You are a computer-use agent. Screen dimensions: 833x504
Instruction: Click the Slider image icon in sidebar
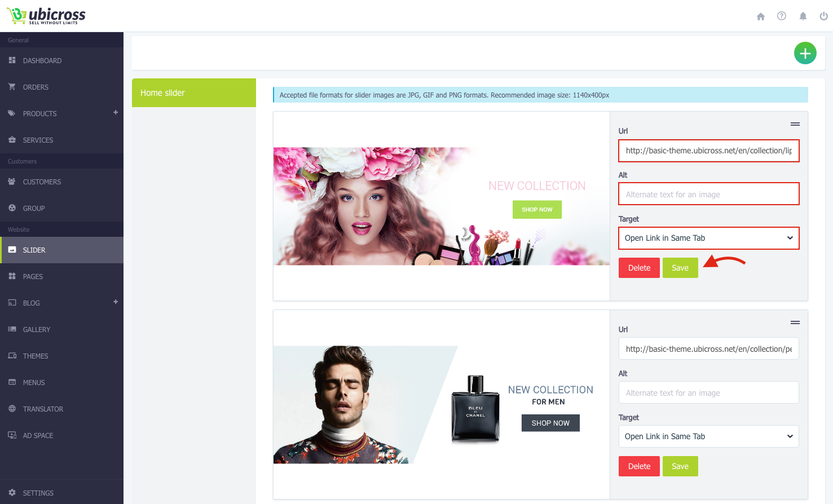[12, 249]
